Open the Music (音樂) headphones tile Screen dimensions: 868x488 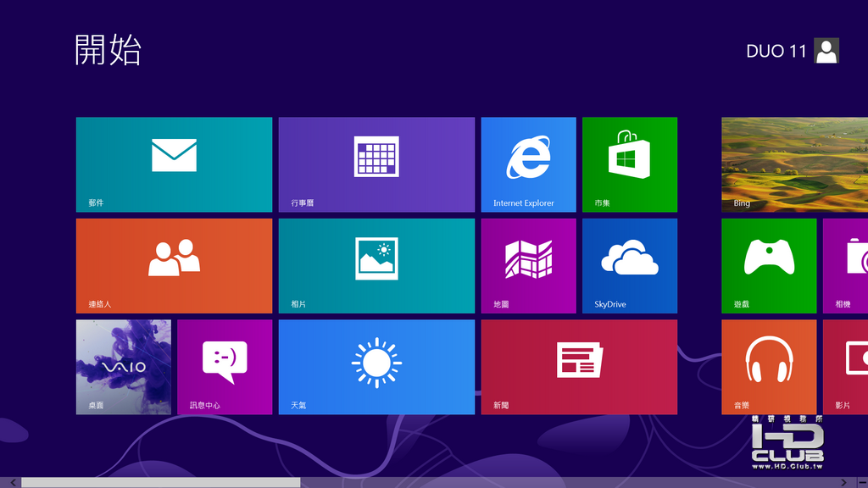click(769, 367)
